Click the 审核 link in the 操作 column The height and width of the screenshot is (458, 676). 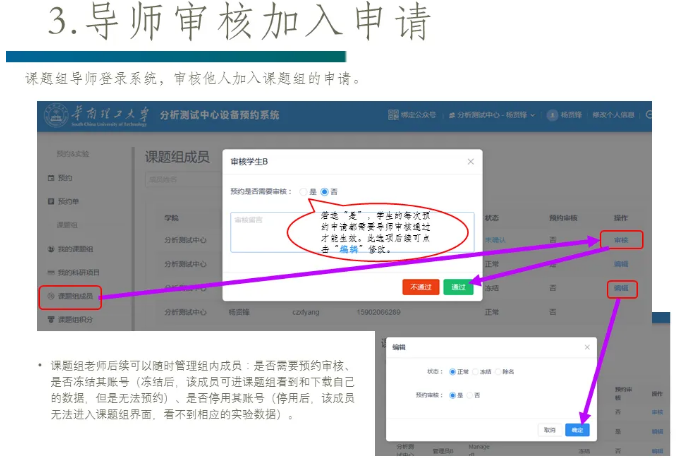[x=621, y=240]
